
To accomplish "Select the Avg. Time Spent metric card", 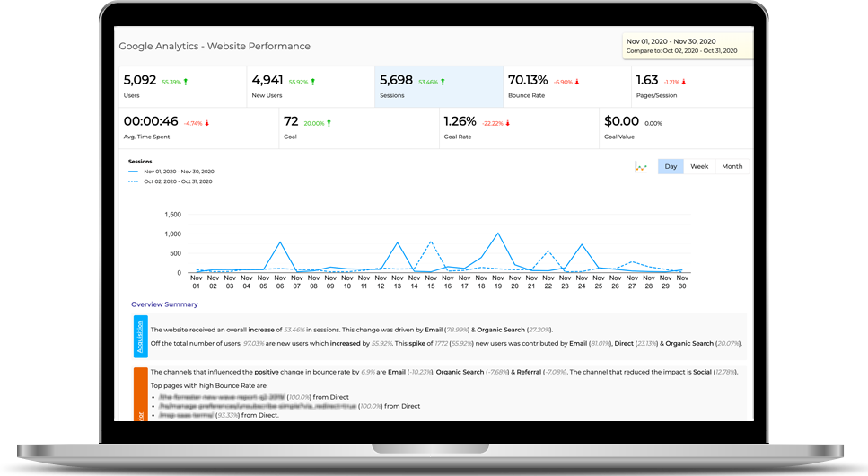I will 198,128.
